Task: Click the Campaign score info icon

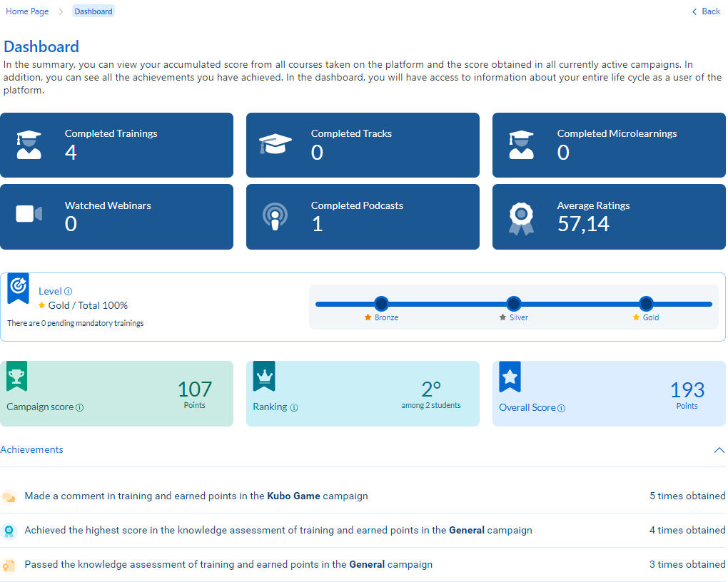Action: (80, 407)
